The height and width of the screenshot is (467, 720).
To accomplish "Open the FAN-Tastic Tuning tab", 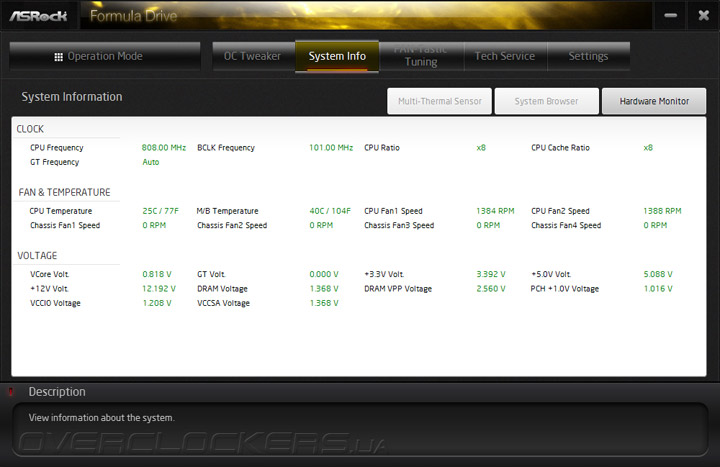I will 421,56.
